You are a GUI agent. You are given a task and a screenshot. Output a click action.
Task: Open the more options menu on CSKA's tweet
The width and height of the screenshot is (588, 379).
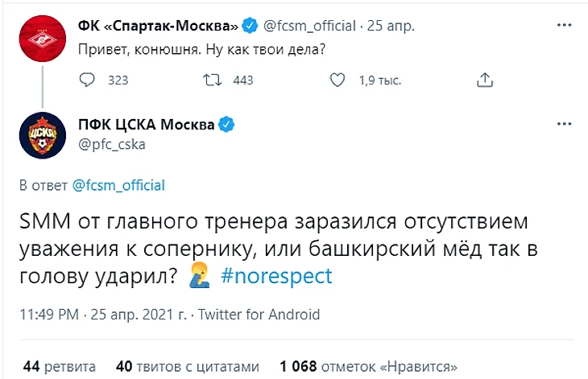(x=565, y=124)
